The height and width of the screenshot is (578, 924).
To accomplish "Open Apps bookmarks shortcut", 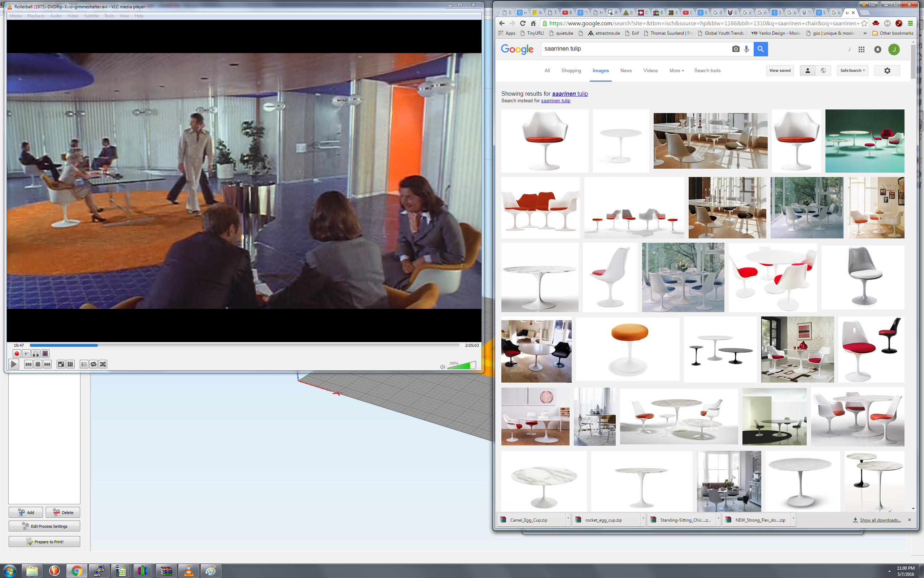I will 507,33.
